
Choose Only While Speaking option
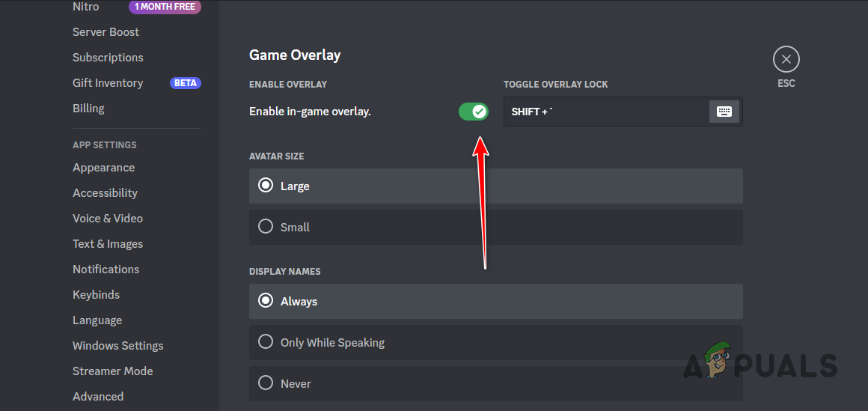[x=266, y=342]
